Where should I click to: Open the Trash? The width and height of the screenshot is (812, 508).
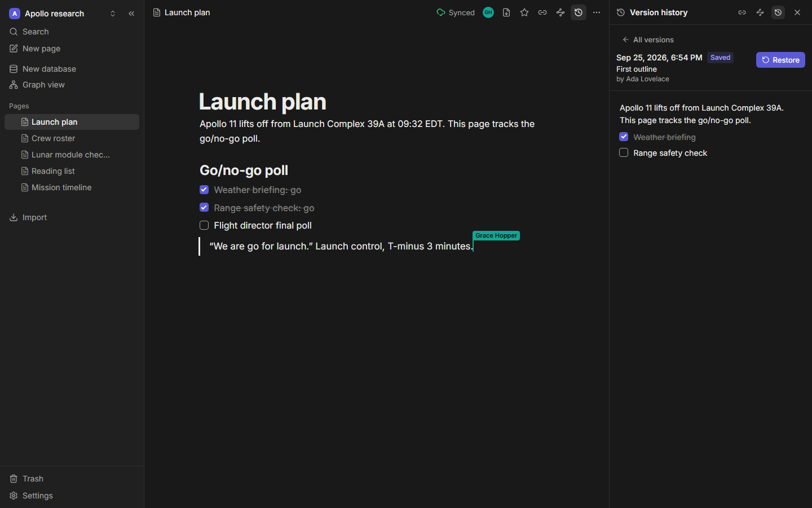(72, 479)
